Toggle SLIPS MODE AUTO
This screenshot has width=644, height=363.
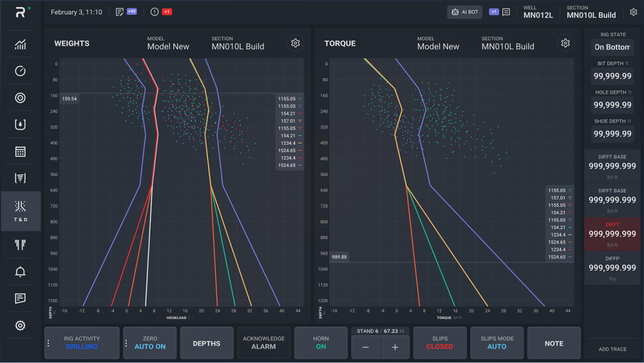[x=497, y=343]
